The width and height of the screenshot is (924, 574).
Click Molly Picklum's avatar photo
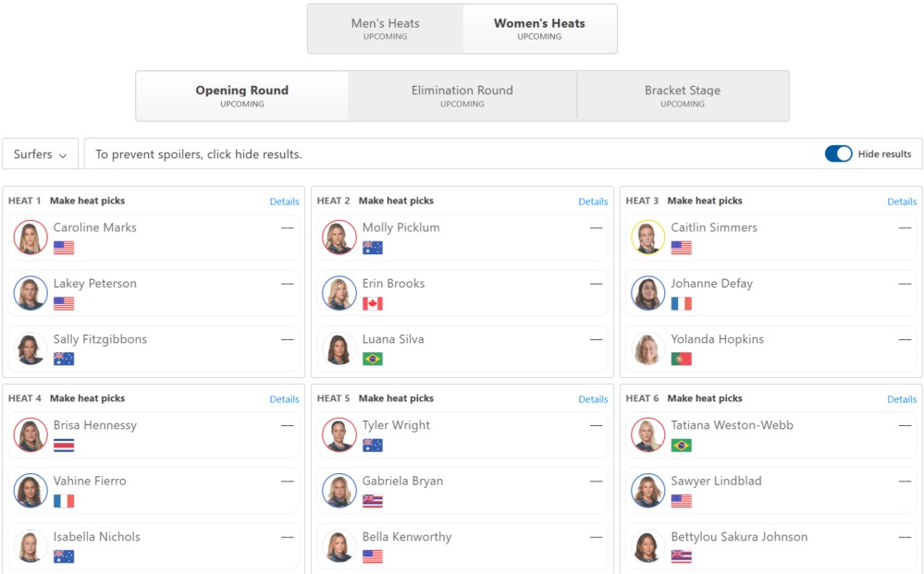339,238
